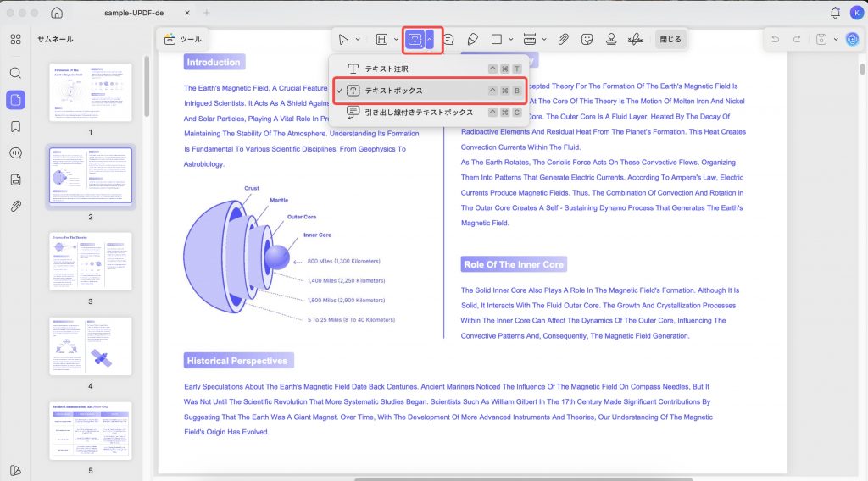
Task: Expand the rectangle shape tool dropdown
Action: coord(510,39)
